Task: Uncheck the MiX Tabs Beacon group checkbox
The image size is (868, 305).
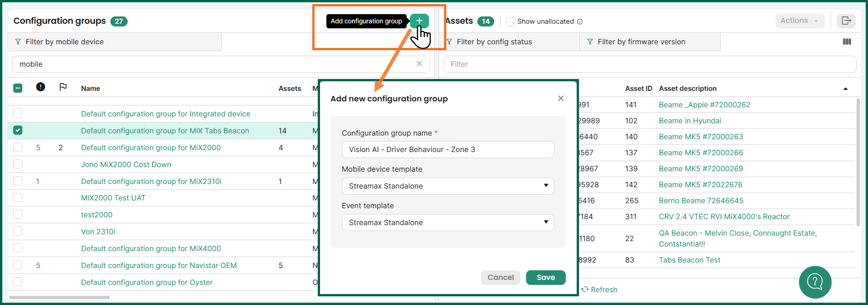Action: [x=18, y=130]
